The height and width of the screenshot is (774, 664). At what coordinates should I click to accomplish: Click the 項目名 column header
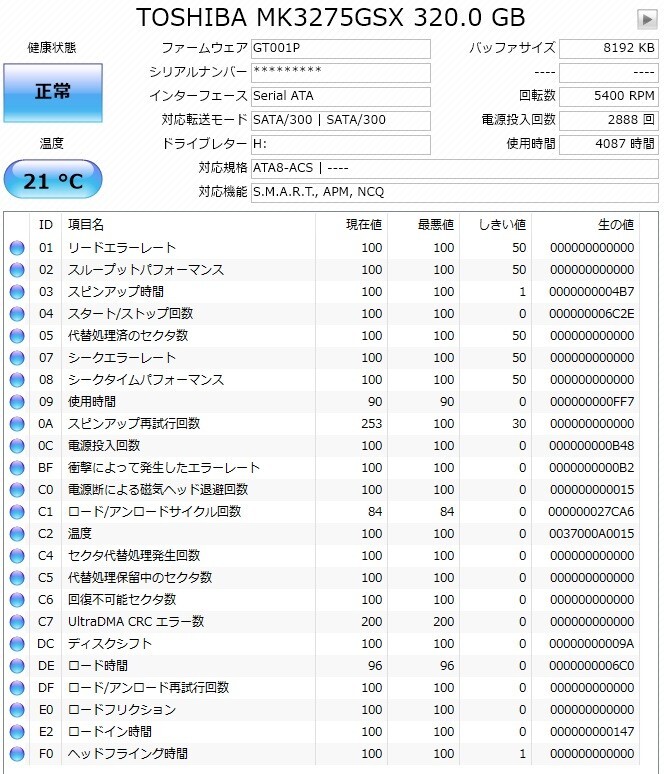coord(86,225)
